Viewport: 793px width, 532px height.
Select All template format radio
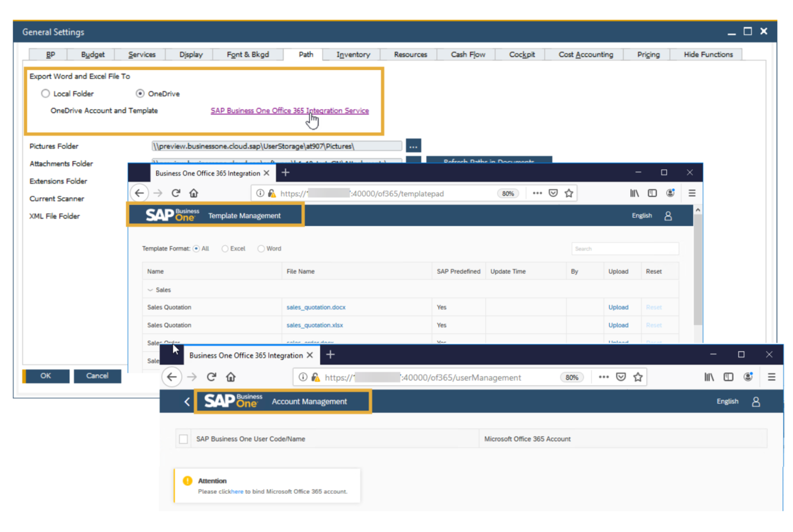196,249
